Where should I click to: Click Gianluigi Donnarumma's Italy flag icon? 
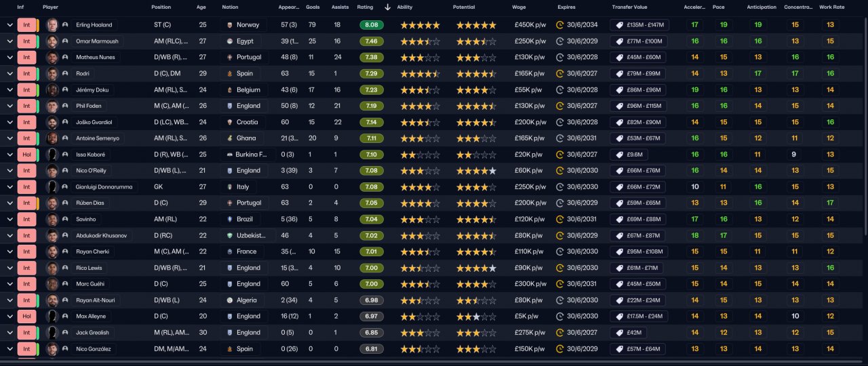pyautogui.click(x=231, y=187)
